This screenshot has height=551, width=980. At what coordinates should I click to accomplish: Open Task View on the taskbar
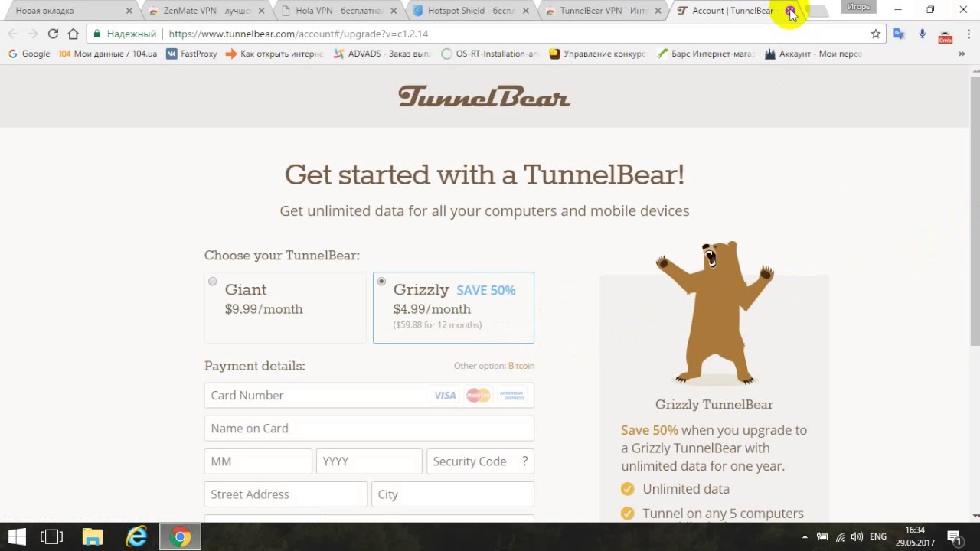tap(51, 536)
